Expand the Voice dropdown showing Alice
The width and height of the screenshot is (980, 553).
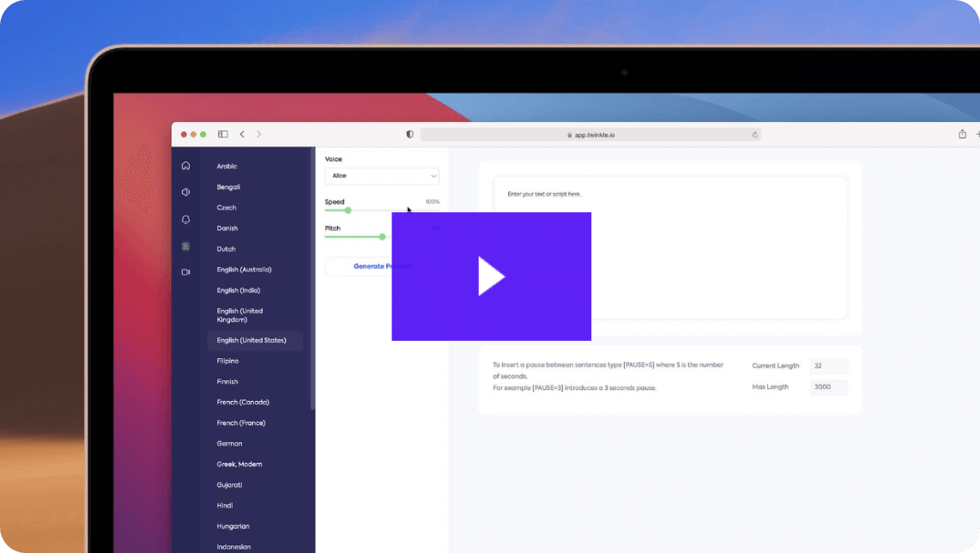(x=382, y=176)
